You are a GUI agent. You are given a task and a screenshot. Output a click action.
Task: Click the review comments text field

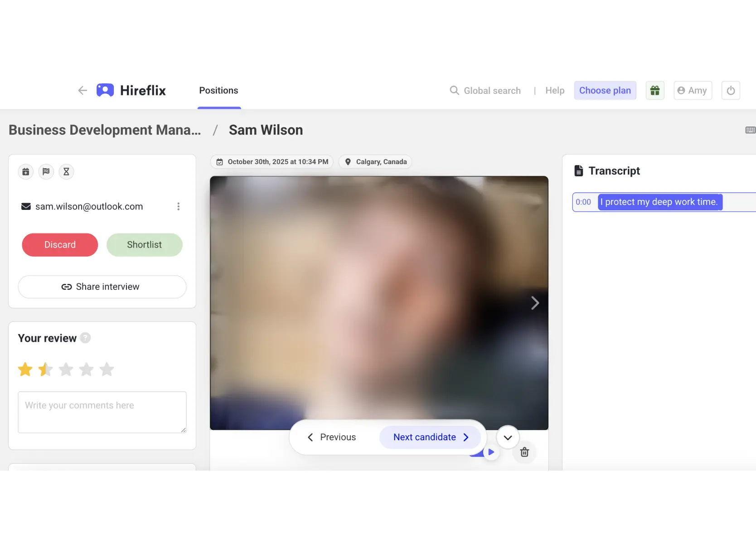click(x=102, y=412)
